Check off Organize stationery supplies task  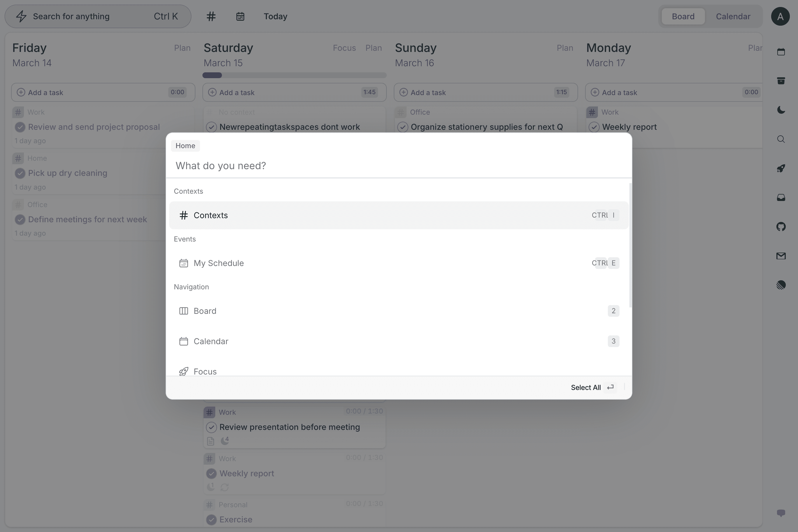pyautogui.click(x=402, y=127)
